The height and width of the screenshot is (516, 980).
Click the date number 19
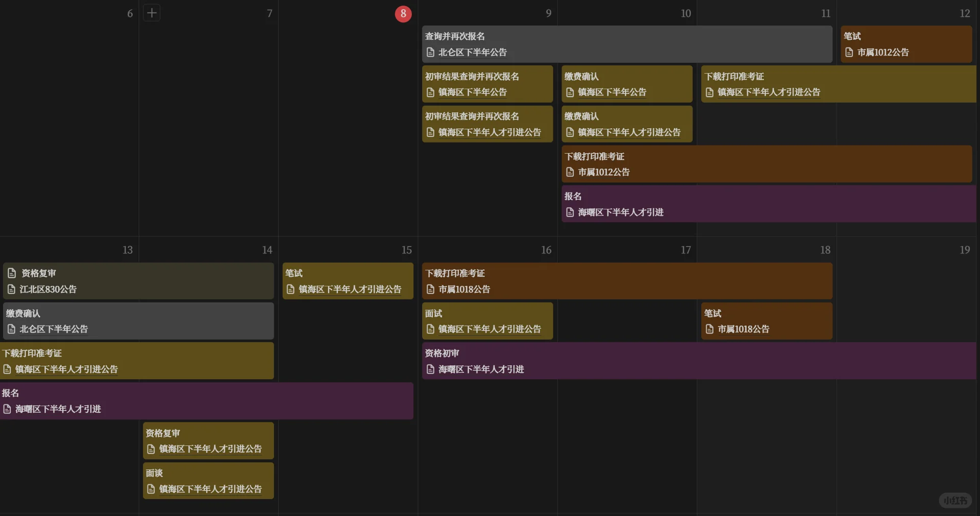coord(964,250)
